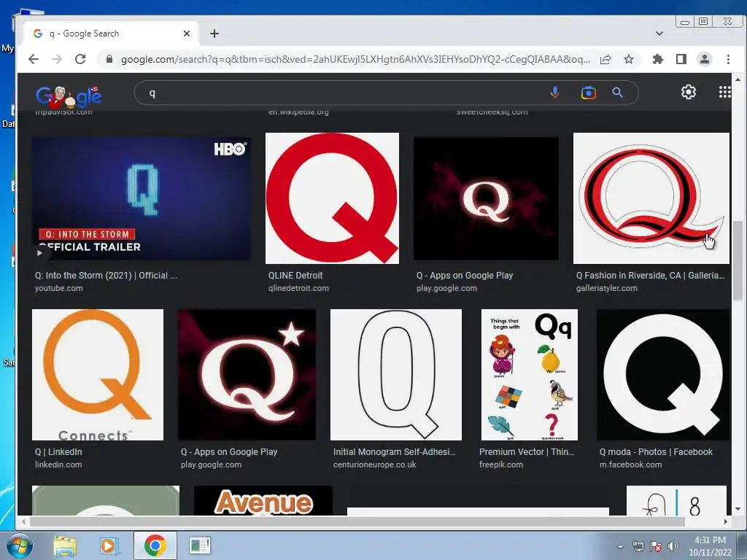747x560 pixels.
Task: Click the vertical scrollbar thumb
Action: [x=738, y=261]
